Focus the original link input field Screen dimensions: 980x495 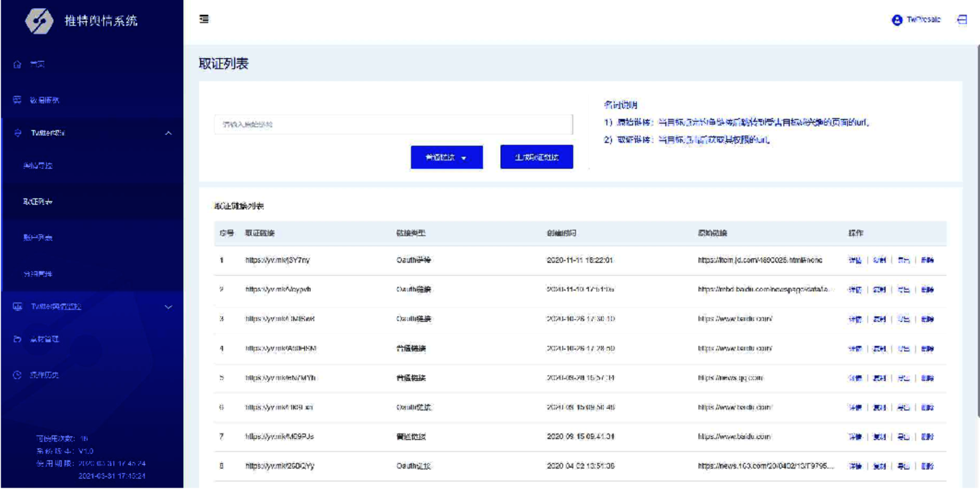393,124
